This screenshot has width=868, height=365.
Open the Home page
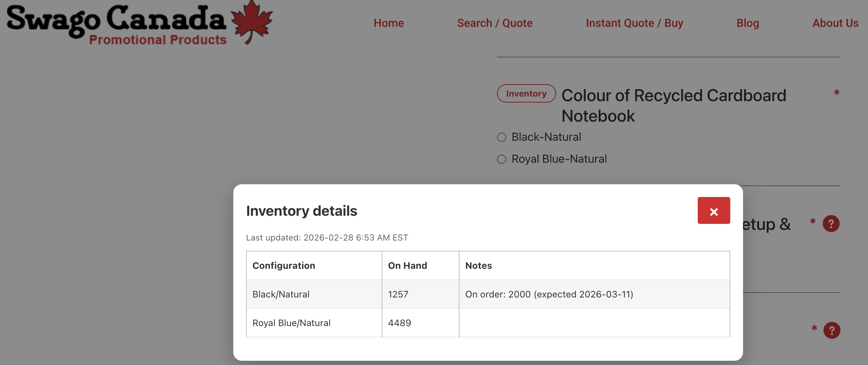tap(388, 23)
